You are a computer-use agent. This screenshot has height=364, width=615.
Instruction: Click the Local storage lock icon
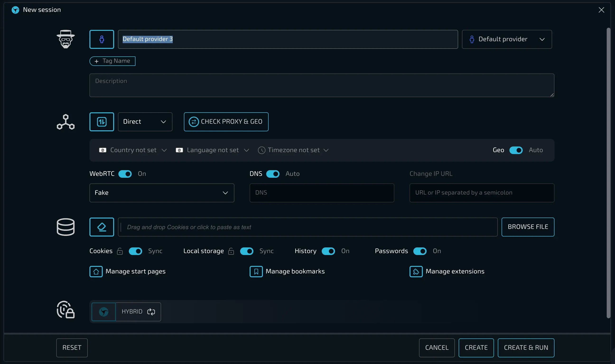pyautogui.click(x=231, y=251)
